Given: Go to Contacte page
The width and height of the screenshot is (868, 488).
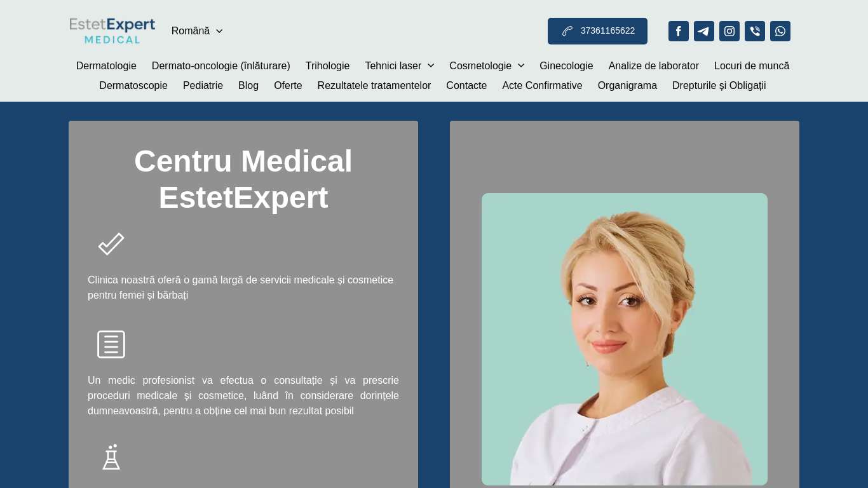Looking at the screenshot, I should tap(466, 86).
